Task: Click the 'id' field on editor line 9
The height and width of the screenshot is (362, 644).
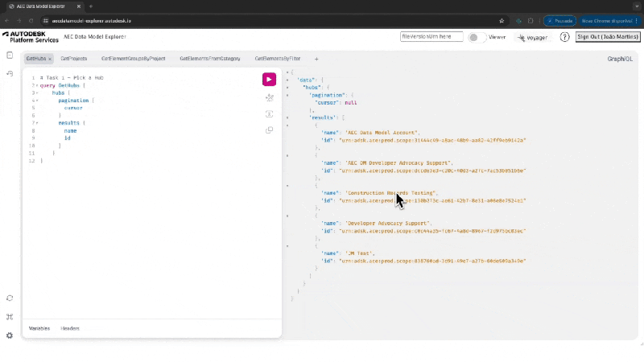Action: coord(68,138)
